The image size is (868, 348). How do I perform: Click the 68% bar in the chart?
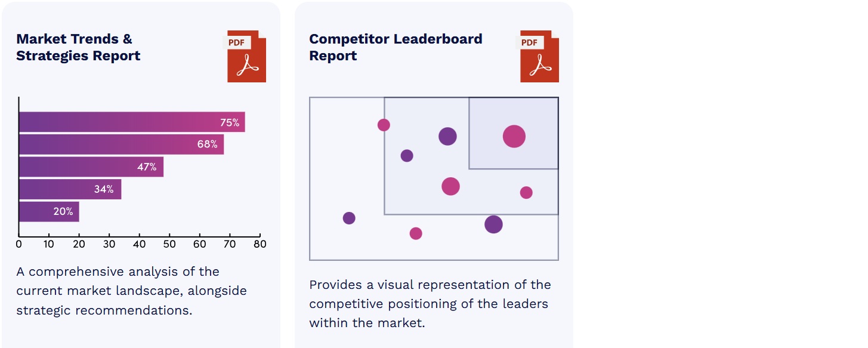(x=121, y=144)
